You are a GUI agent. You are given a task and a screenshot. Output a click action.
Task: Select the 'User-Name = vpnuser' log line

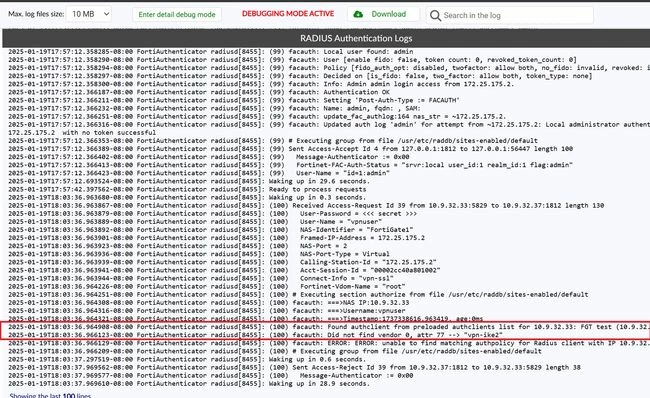[195, 222]
